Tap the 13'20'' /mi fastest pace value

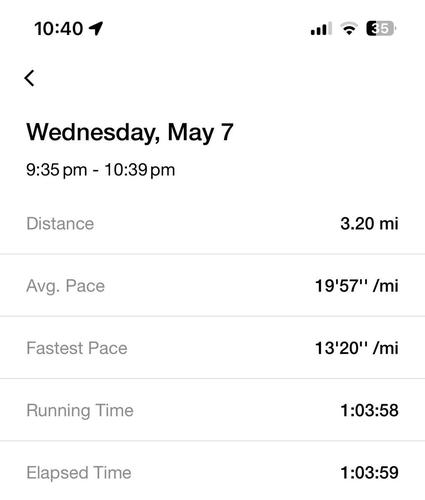[x=357, y=348]
